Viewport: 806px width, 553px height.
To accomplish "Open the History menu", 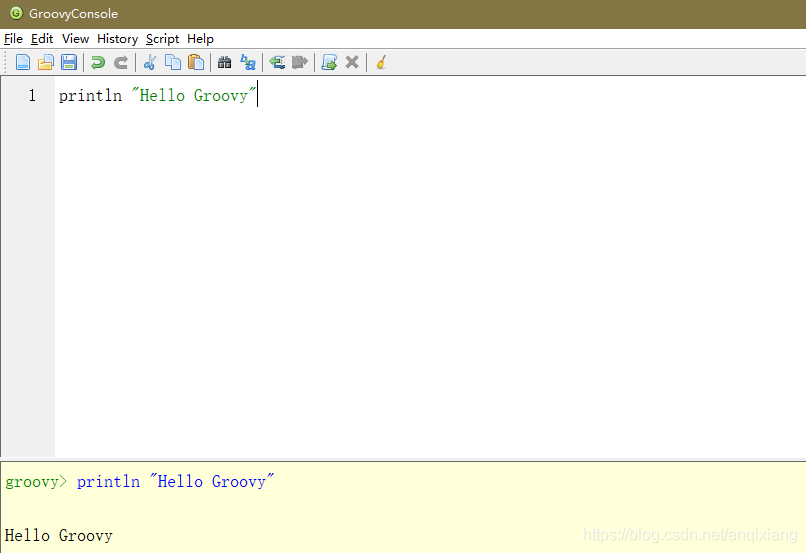I will [x=117, y=39].
